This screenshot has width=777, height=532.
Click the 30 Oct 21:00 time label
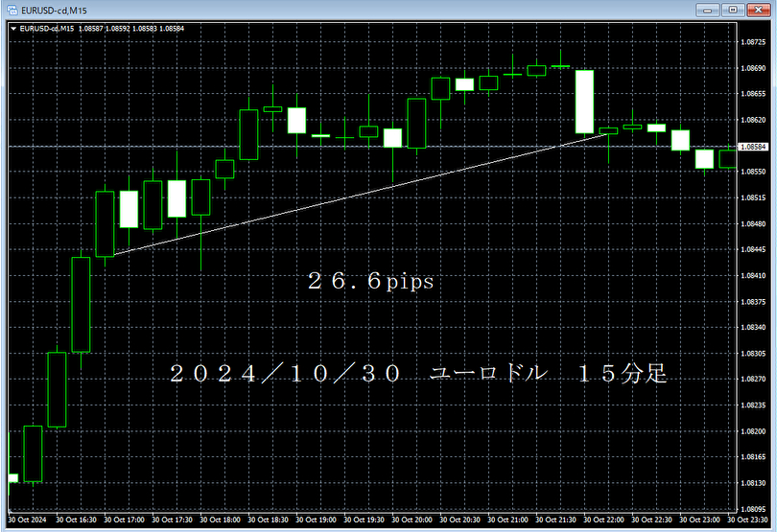(x=507, y=520)
